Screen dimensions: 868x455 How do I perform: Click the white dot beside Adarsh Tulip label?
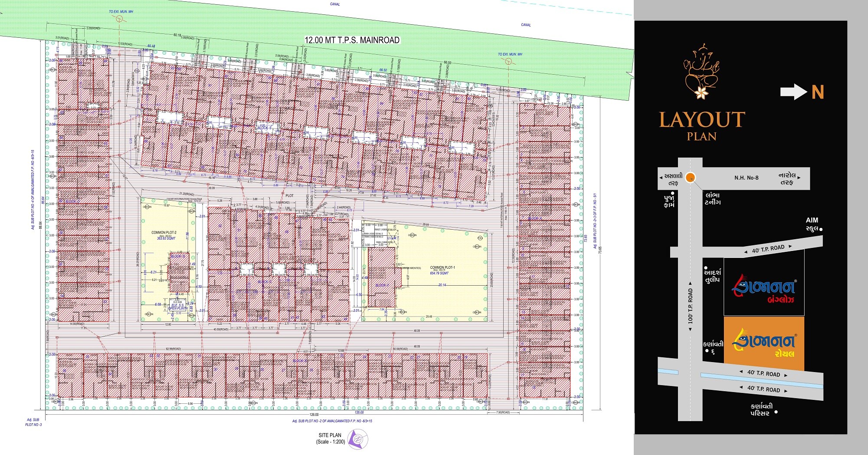pyautogui.click(x=706, y=268)
